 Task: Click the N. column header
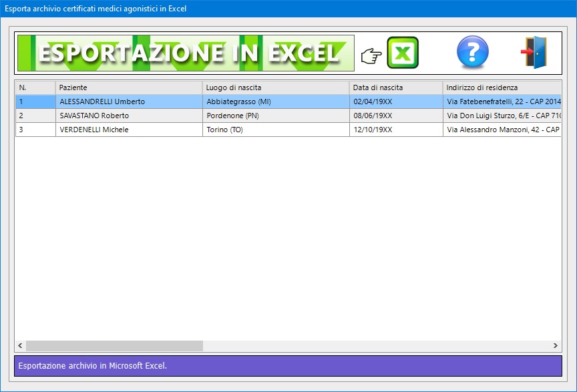point(35,87)
